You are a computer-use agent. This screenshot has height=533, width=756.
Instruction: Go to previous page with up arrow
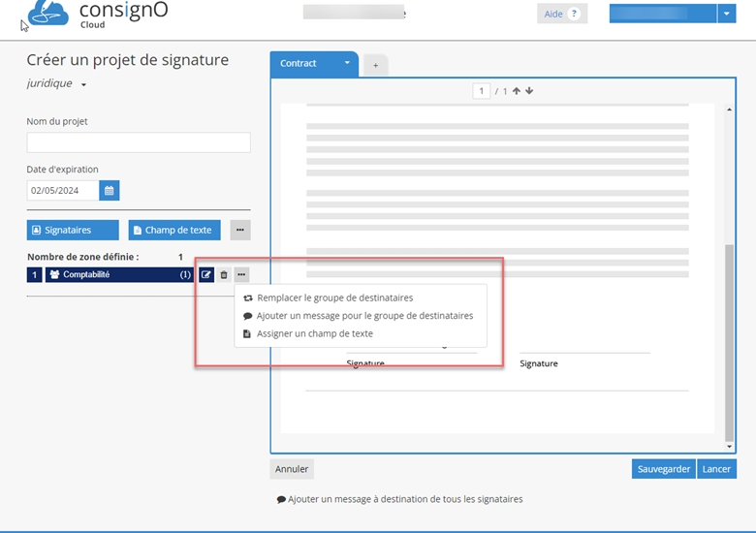(x=517, y=91)
